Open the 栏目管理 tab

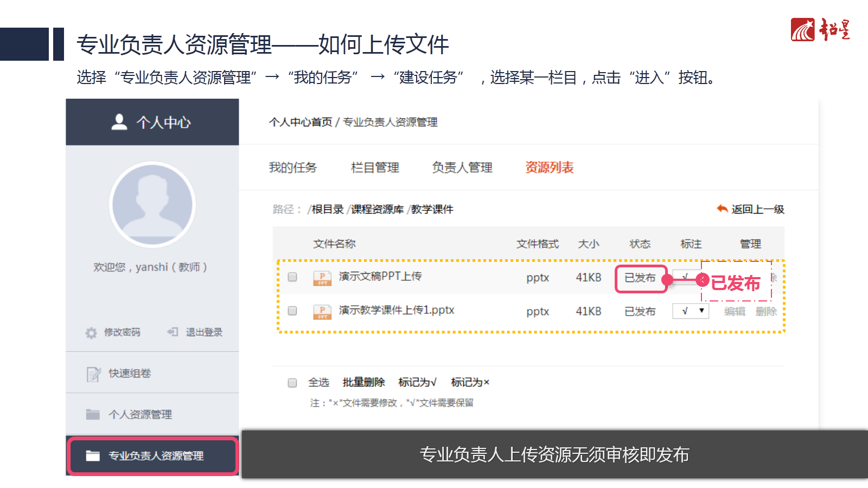pyautogui.click(x=375, y=168)
